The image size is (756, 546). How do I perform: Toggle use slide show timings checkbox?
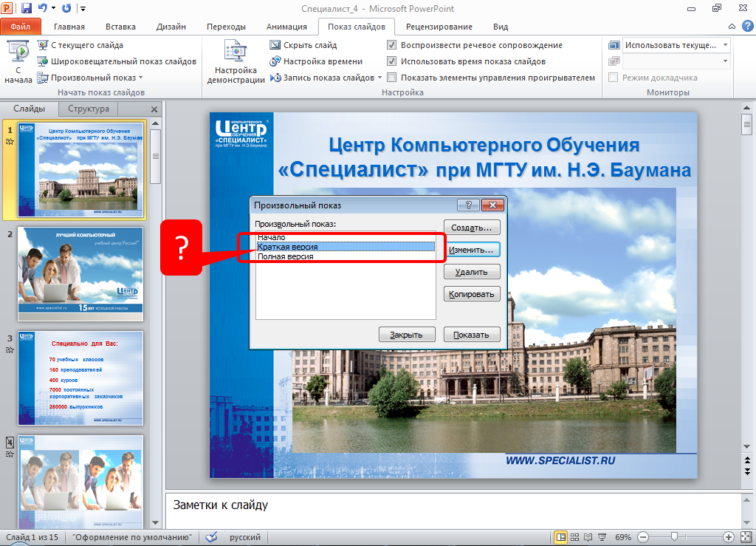tap(392, 61)
